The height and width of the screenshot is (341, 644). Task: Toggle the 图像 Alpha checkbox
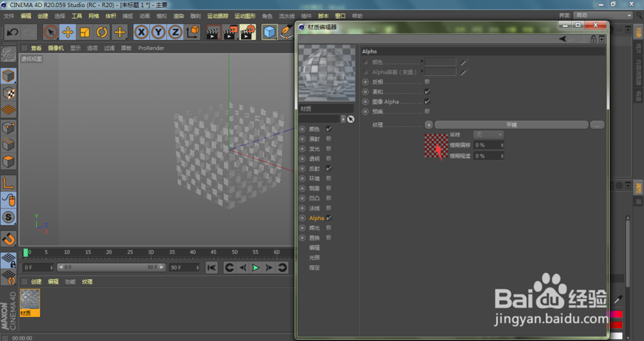(x=427, y=102)
